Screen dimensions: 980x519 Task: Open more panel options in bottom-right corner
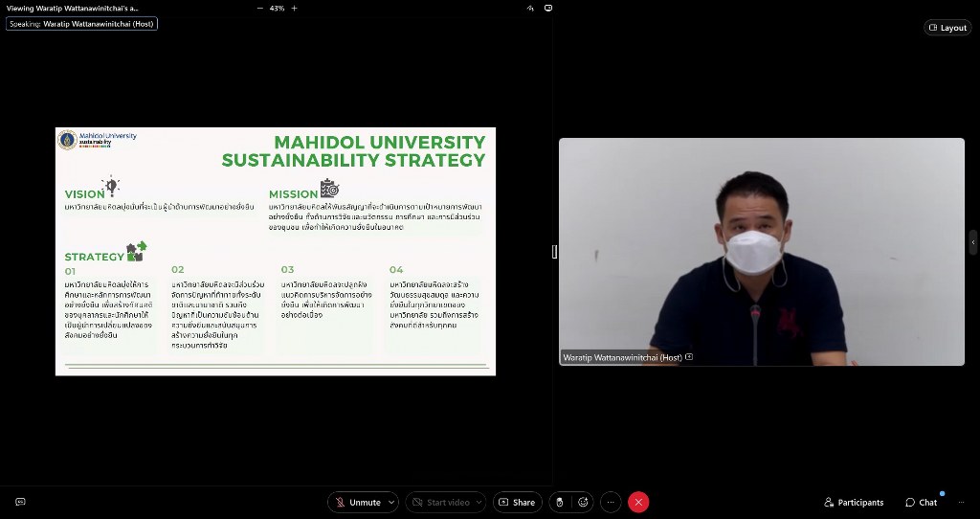coord(961,502)
